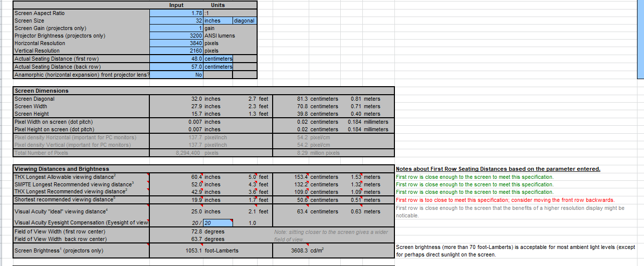Select 'Projector Brightness (projectors only)' label

[x=60, y=36]
